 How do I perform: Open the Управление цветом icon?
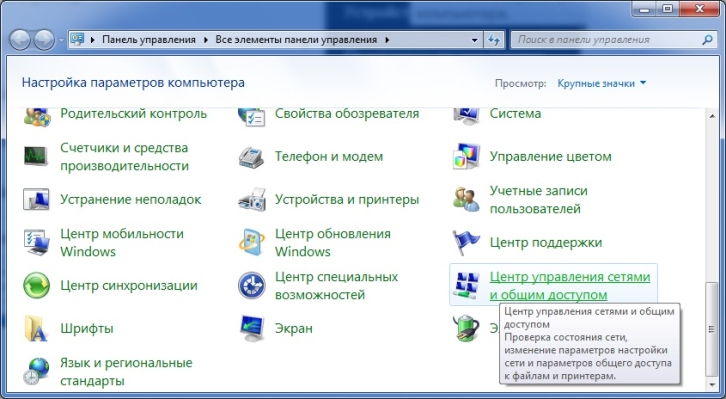[x=466, y=156]
